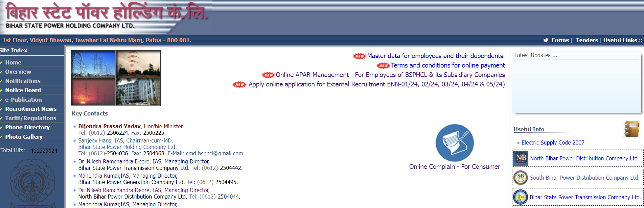Click the Bihar State Power Holding header logo
This screenshot has height=208, width=644.
tap(107, 16)
